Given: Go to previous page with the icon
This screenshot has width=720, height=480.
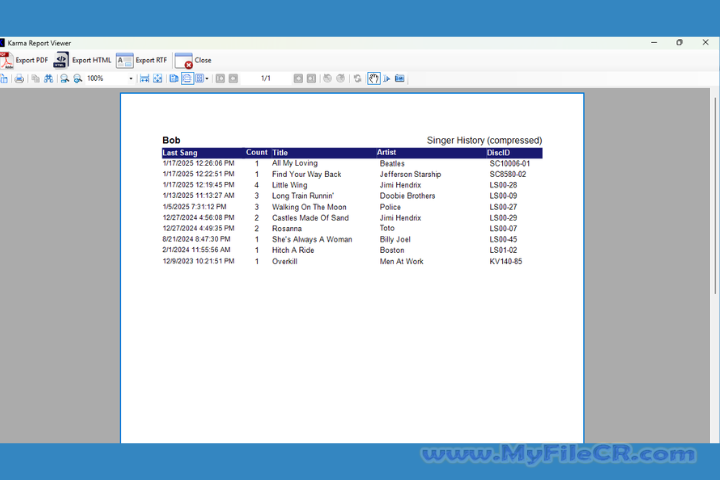Looking at the screenshot, I should click(x=233, y=79).
